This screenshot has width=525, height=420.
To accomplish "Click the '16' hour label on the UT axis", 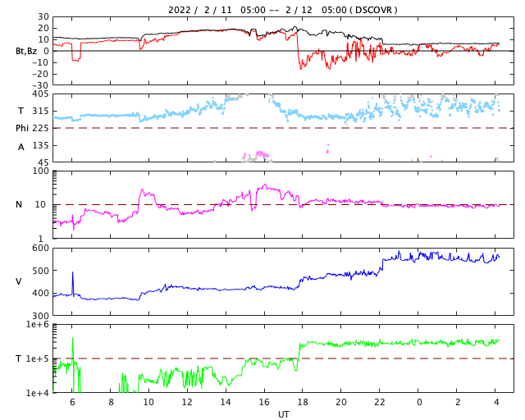I will coord(264,402).
